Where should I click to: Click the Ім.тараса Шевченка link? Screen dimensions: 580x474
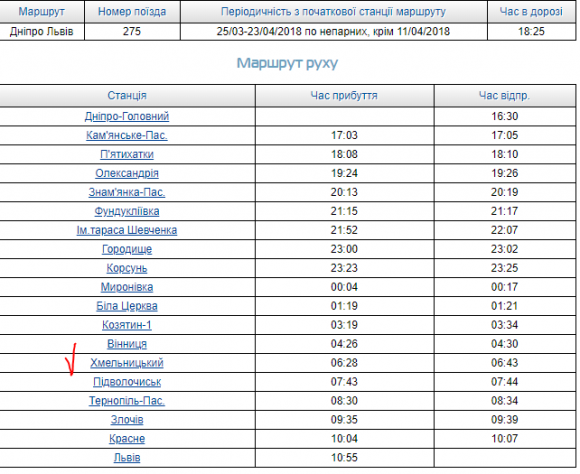127,230
